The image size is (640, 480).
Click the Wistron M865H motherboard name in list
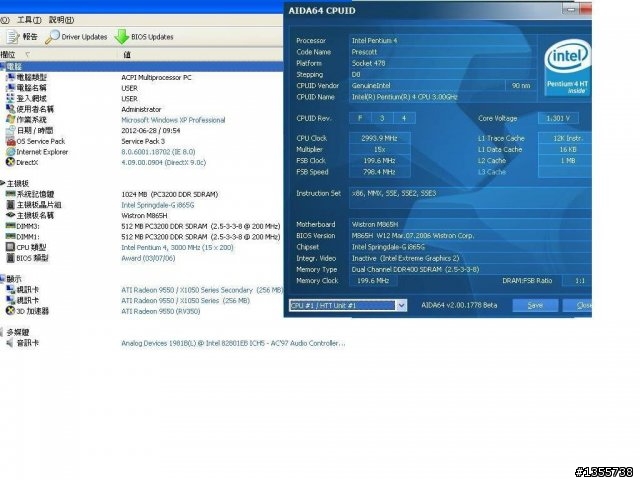144,216
